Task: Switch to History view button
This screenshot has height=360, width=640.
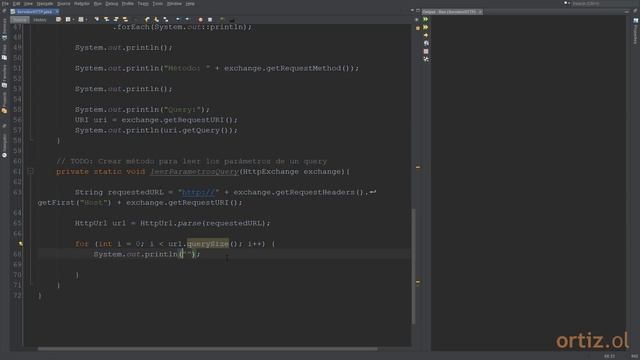Action: pyautogui.click(x=40, y=20)
